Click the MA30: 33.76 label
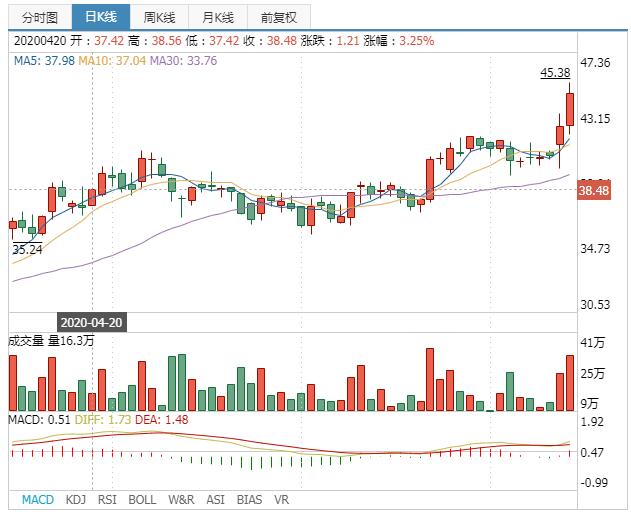This screenshot has width=631, height=514. pyautogui.click(x=184, y=61)
